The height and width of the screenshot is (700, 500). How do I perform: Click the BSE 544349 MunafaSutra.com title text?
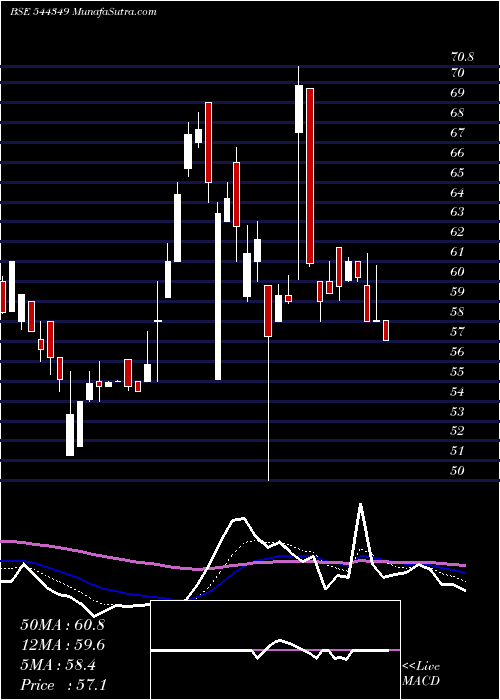[x=83, y=12]
